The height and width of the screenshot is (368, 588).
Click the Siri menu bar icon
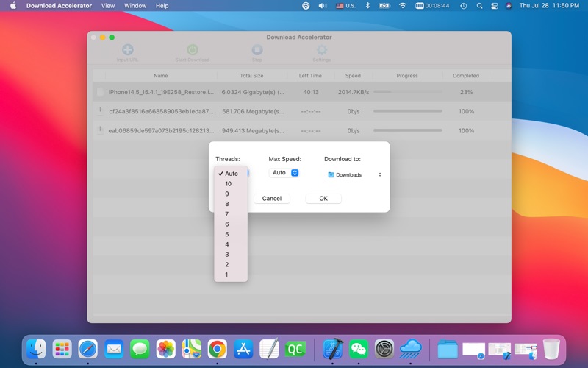(x=509, y=6)
